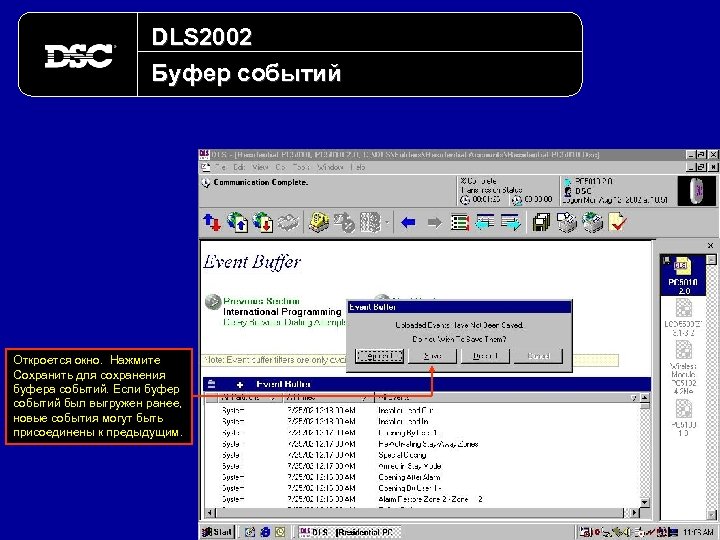The image size is (720, 540).
Task: Click the document with red checkmark icon
Action: (x=617, y=223)
